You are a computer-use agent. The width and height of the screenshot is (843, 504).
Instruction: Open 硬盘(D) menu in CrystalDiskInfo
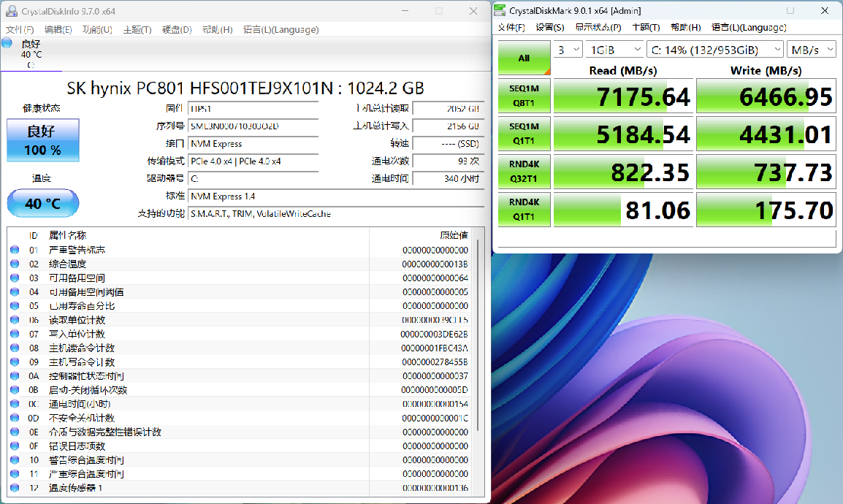coord(177,29)
